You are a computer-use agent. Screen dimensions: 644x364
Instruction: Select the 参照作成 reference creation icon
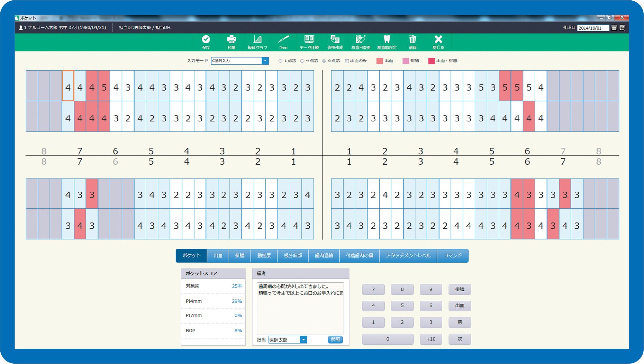tap(335, 42)
